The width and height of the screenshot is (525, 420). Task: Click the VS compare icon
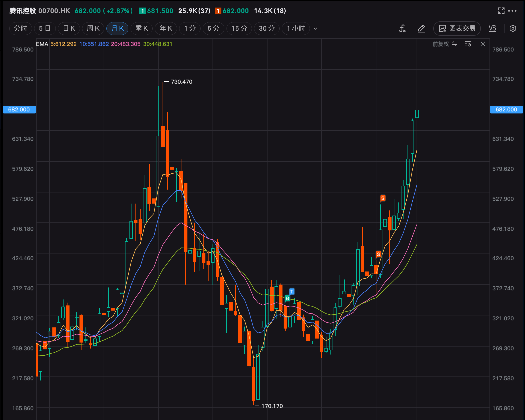pyautogui.click(x=492, y=28)
